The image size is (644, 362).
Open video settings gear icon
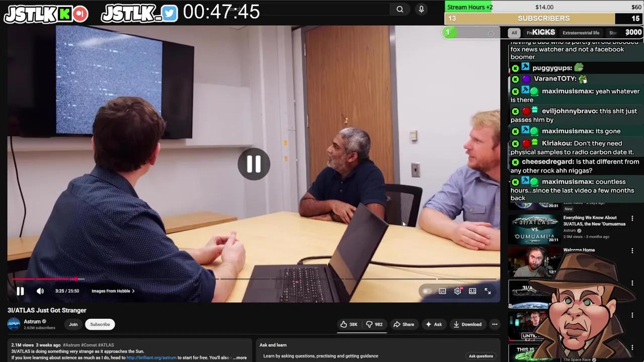pos(457,291)
